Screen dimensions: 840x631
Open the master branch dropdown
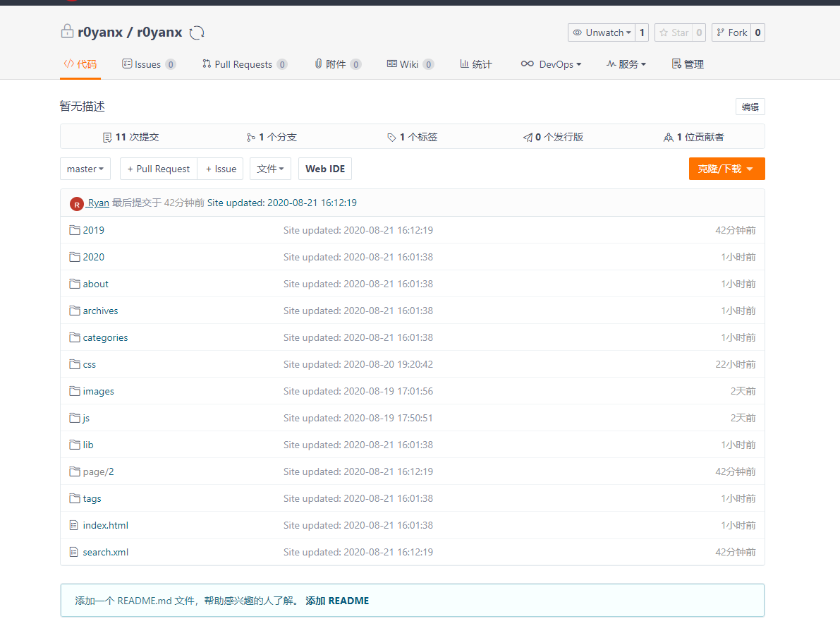pos(85,169)
